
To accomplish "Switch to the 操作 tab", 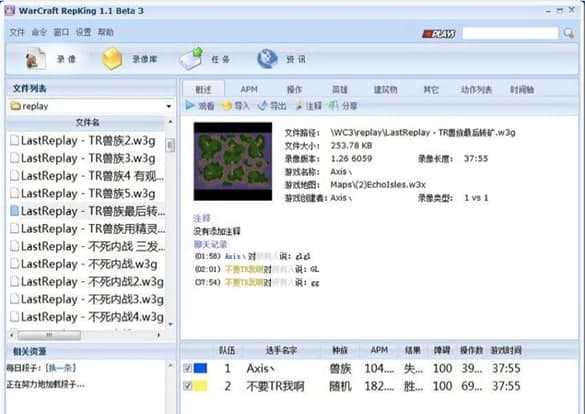I will 294,90.
